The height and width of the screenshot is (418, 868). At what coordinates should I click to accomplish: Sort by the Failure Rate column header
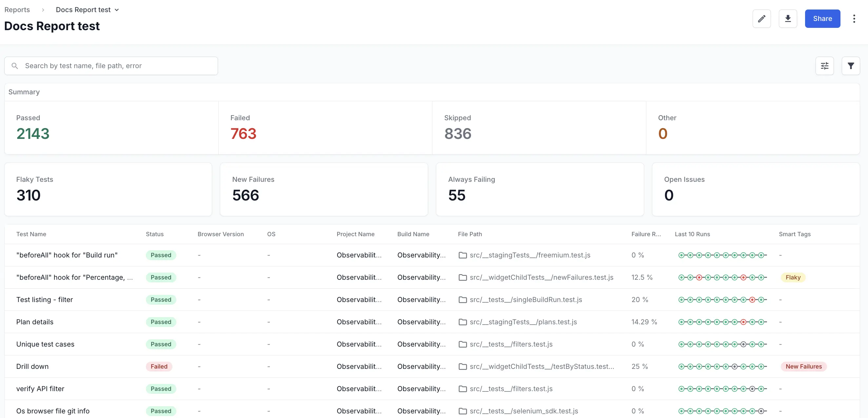pos(646,234)
